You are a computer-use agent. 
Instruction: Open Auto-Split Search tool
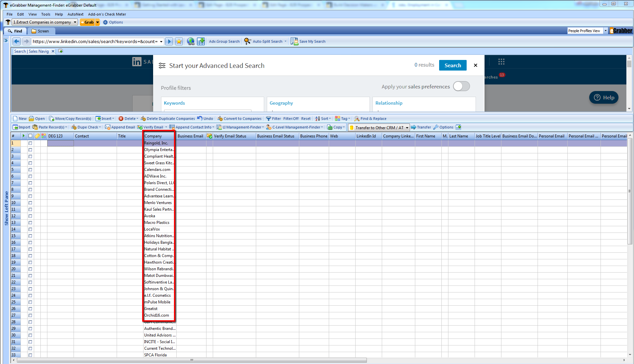265,41
